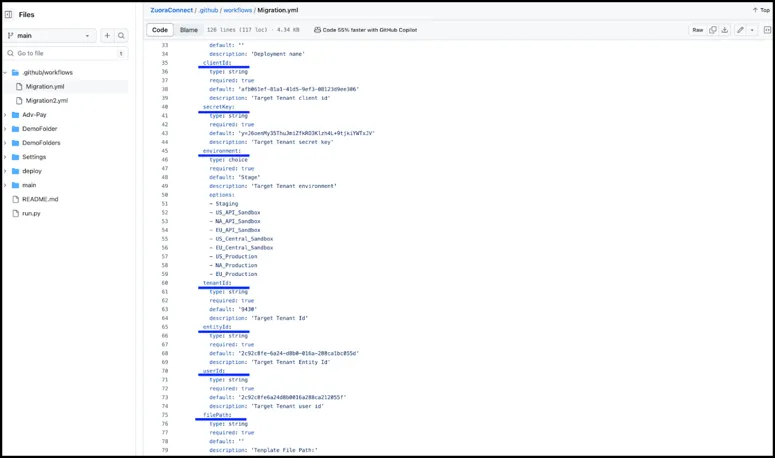Image resolution: width=775 pixels, height=458 pixels.
Task: Open README.md file
Action: tap(40, 199)
